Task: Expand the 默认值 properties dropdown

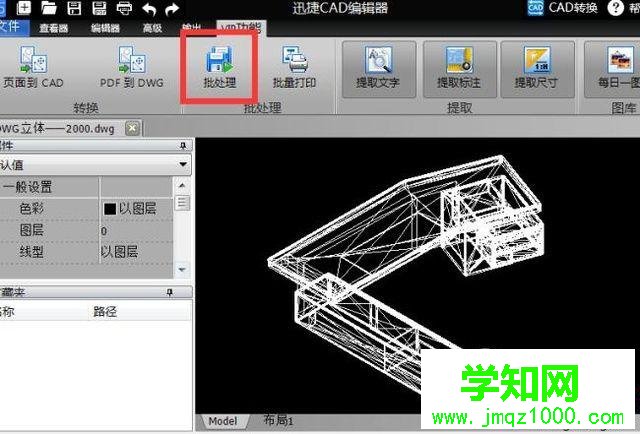Action: click(x=183, y=165)
